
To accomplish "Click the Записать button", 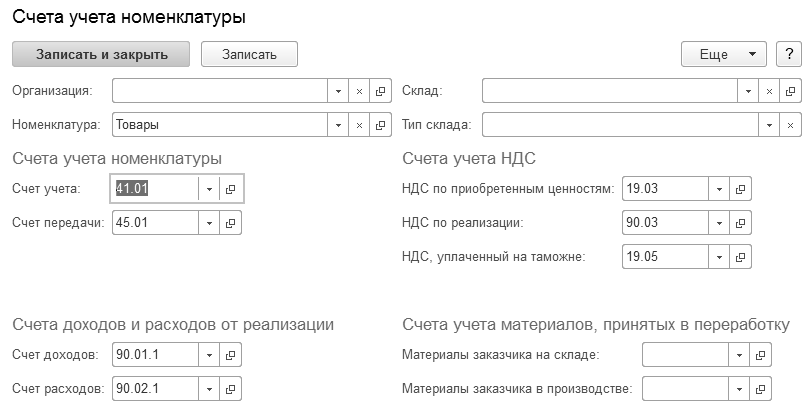I will pyautogui.click(x=249, y=54).
